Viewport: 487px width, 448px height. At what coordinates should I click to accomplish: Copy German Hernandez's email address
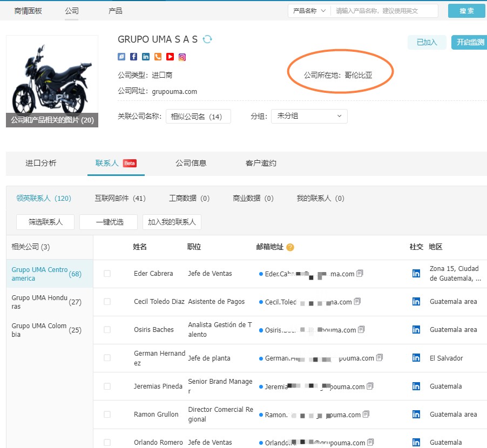379,357
